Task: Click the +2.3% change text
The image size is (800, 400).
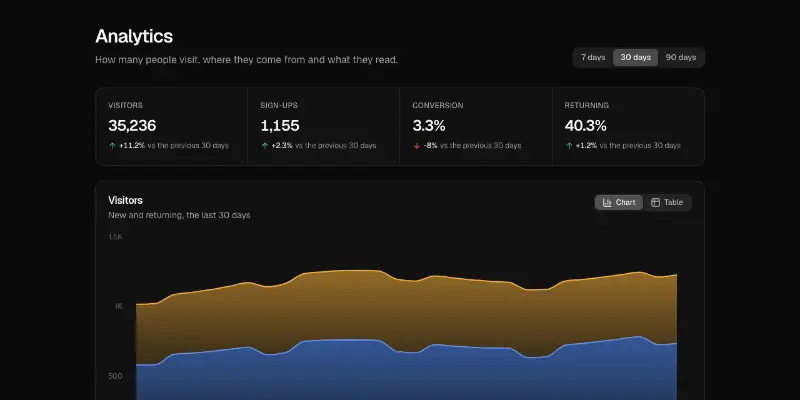Action: coord(282,146)
